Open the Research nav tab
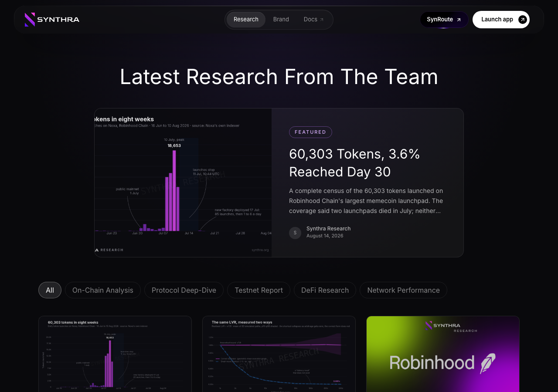 246,20
